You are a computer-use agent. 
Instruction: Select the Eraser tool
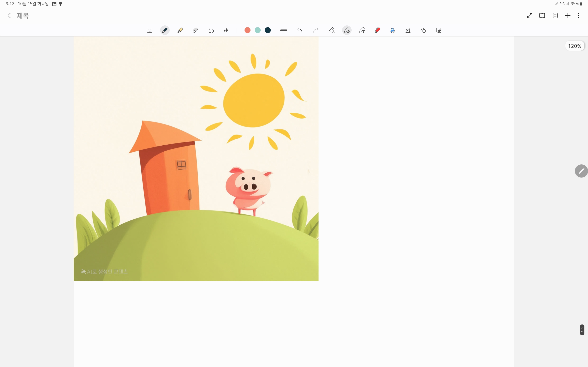click(195, 30)
